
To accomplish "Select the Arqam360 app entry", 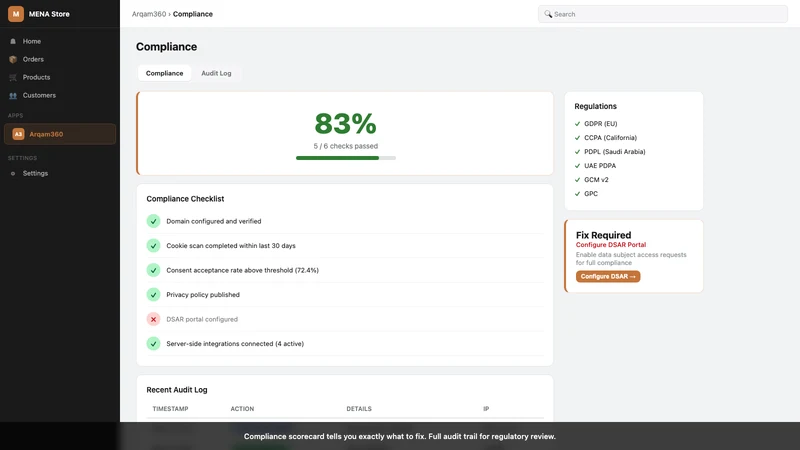I will pyautogui.click(x=60, y=134).
